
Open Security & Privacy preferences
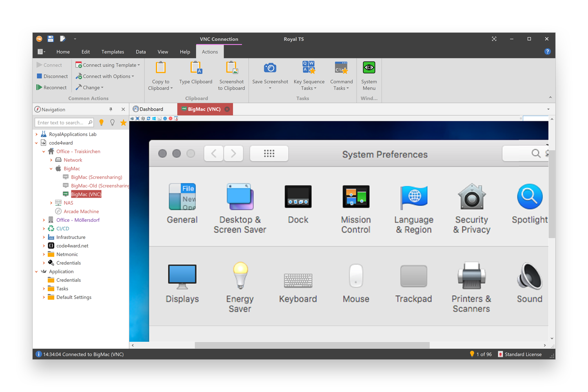(471, 208)
